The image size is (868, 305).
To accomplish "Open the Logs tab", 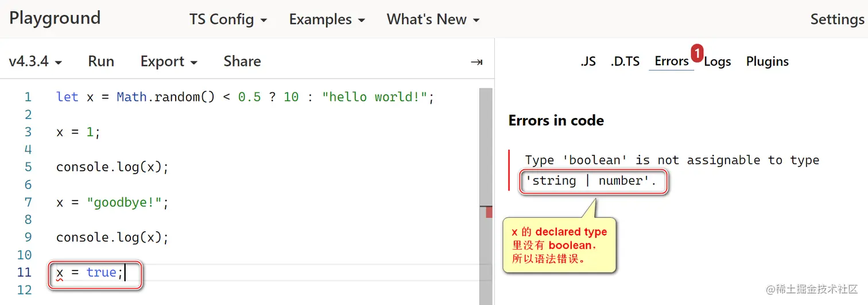I will tap(718, 61).
